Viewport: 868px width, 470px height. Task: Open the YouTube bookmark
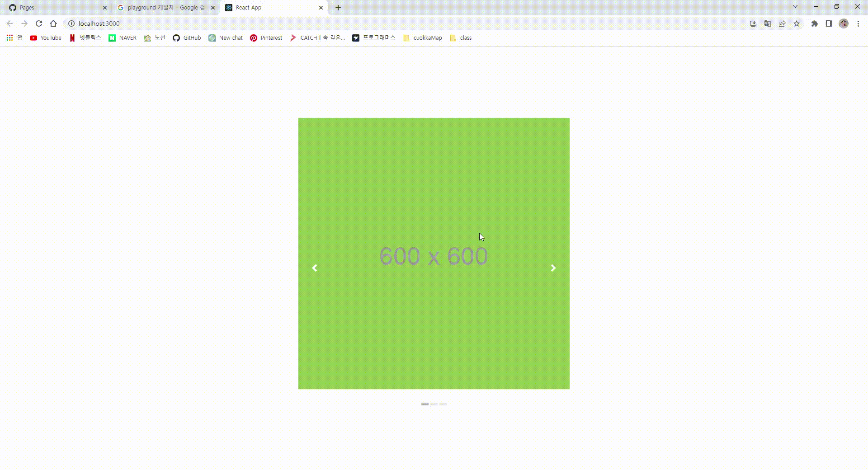click(45, 38)
